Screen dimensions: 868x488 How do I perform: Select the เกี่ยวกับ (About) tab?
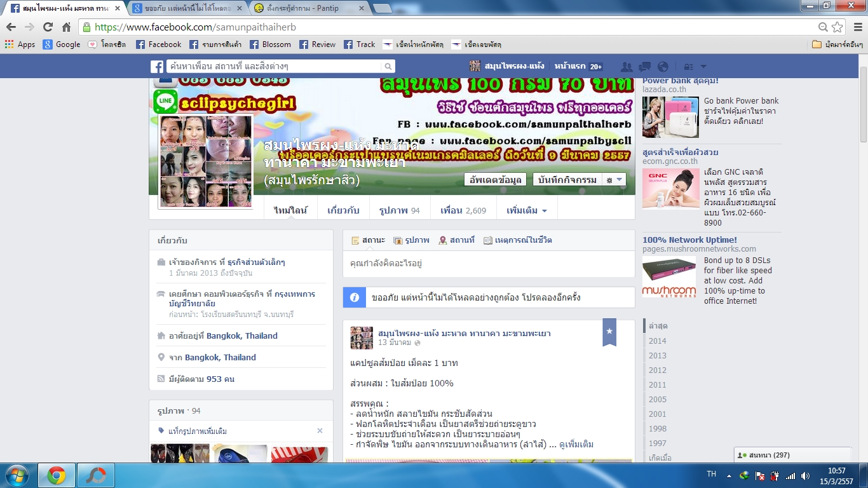coord(343,210)
